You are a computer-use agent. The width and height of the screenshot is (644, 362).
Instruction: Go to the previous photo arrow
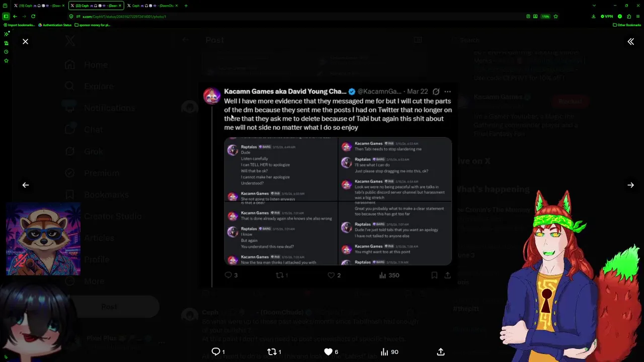[x=25, y=185]
